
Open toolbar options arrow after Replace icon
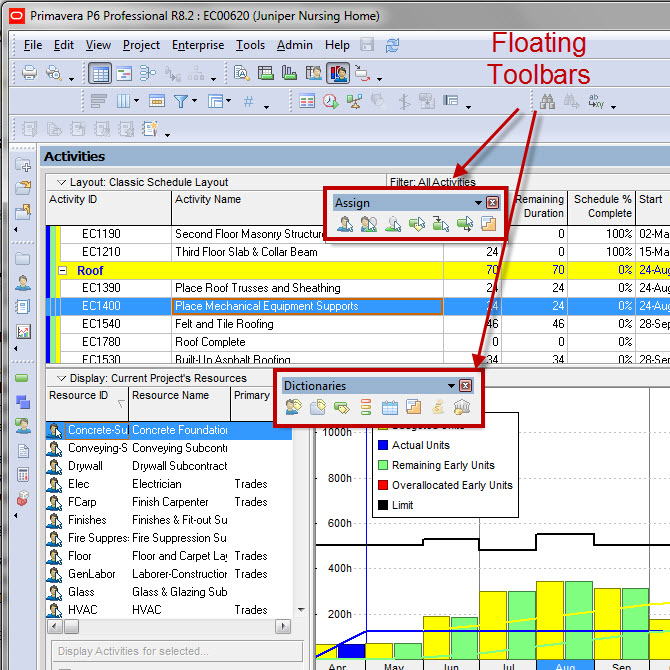pos(614,107)
